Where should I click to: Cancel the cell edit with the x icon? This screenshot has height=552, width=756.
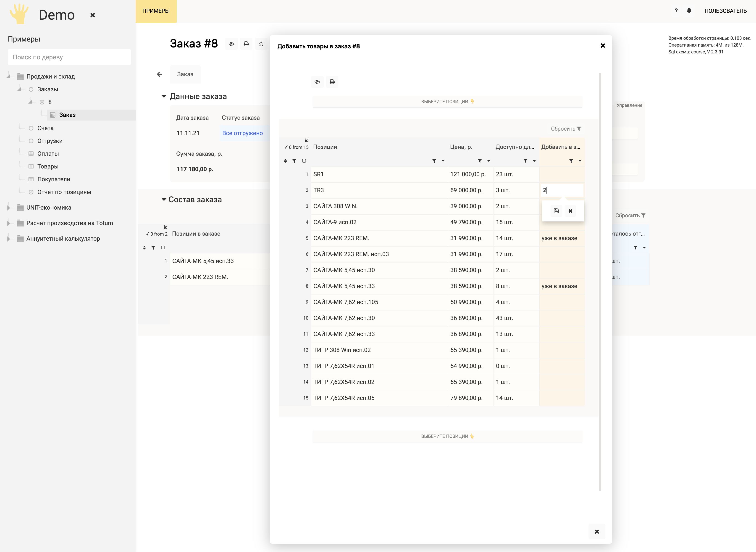tap(570, 211)
